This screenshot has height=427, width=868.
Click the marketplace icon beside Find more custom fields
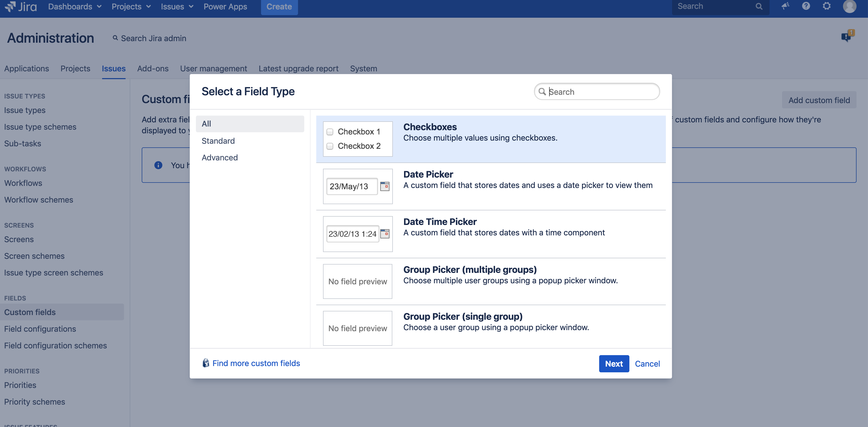click(x=206, y=363)
